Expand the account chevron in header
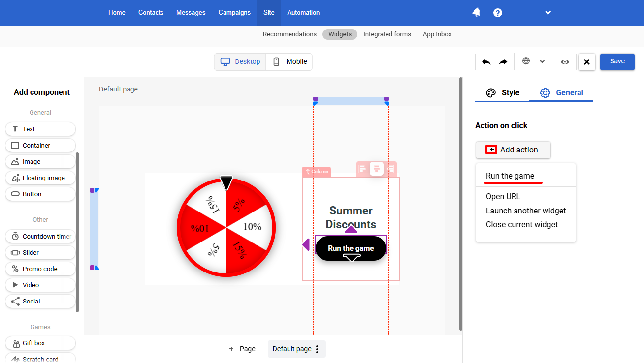 click(x=548, y=13)
